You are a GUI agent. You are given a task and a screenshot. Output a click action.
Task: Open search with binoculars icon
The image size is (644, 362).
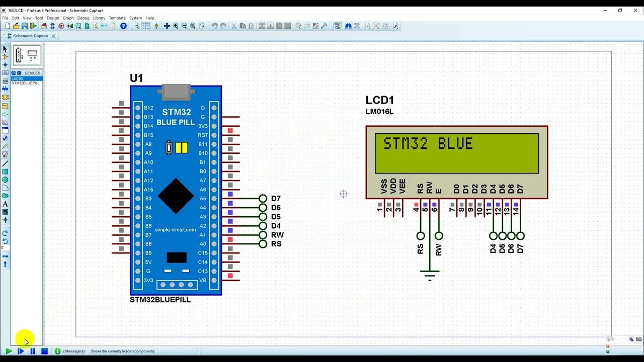coord(348,26)
